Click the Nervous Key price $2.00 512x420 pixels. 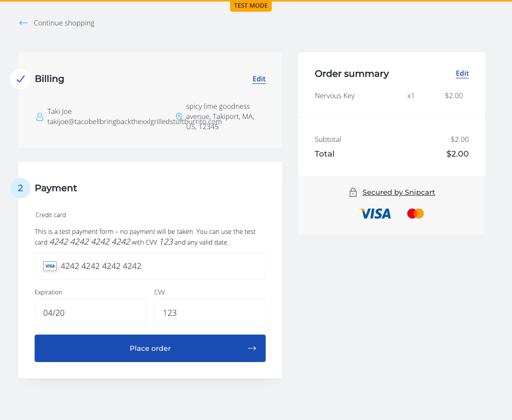pos(454,96)
